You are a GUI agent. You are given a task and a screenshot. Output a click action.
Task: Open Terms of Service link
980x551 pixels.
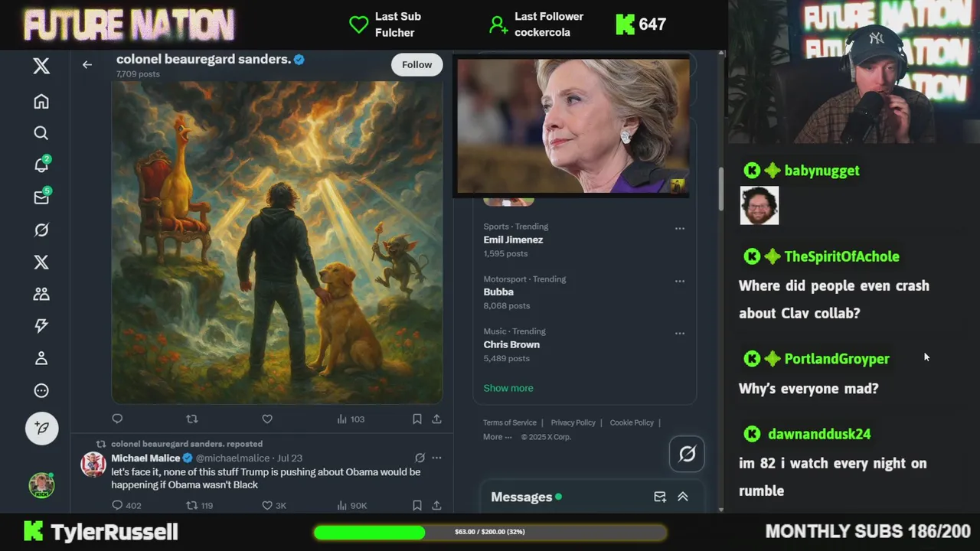click(510, 422)
